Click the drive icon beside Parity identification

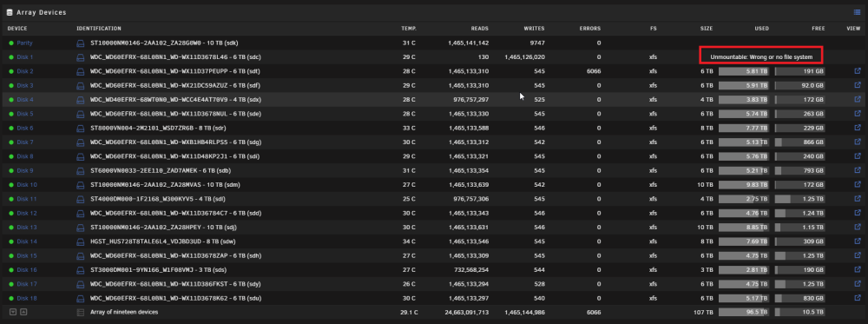pos(80,43)
